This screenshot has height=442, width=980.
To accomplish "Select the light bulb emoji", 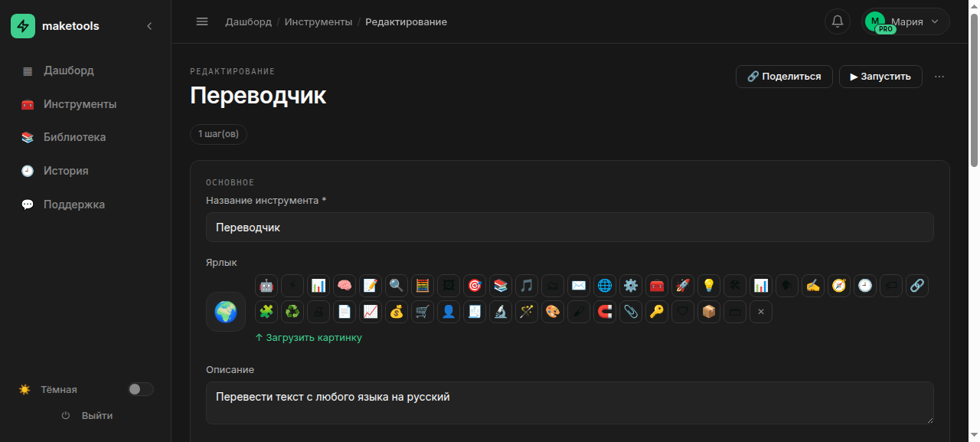I will [709, 286].
